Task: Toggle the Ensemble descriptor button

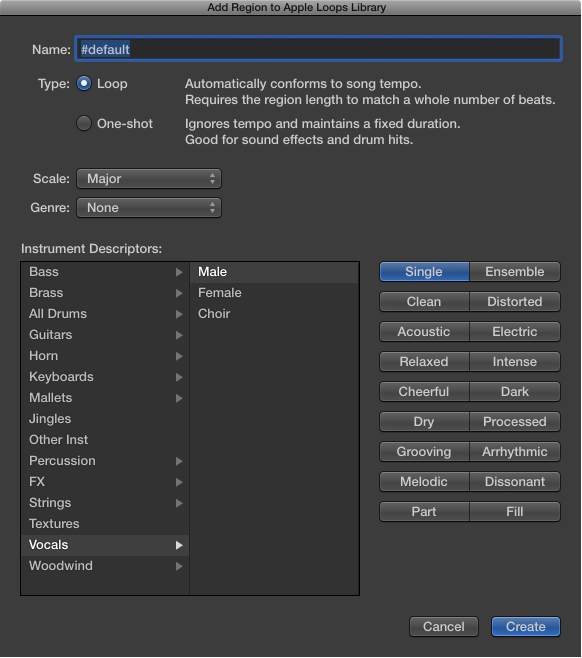Action: (515, 272)
